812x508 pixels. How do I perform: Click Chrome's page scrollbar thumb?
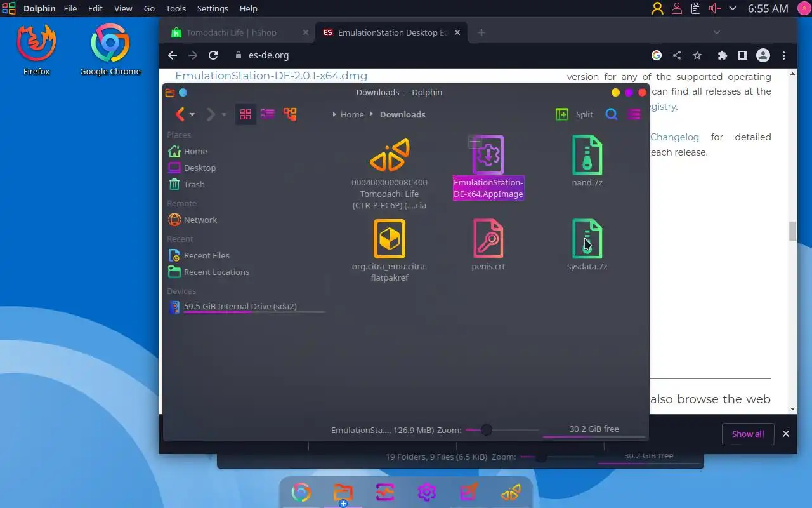(x=792, y=231)
